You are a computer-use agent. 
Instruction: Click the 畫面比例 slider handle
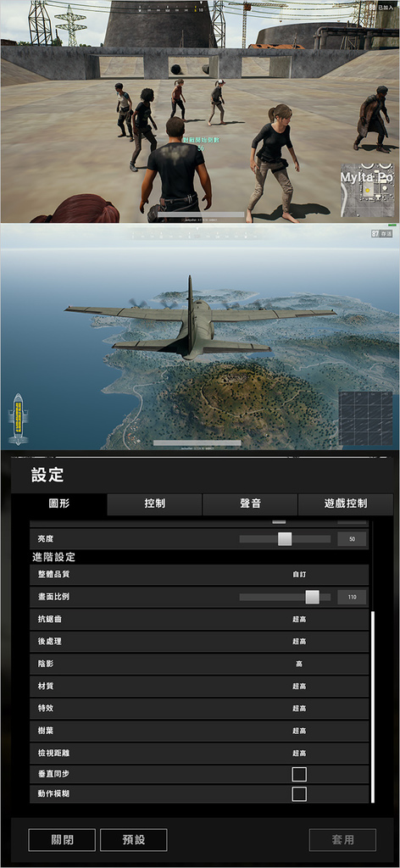[312, 597]
